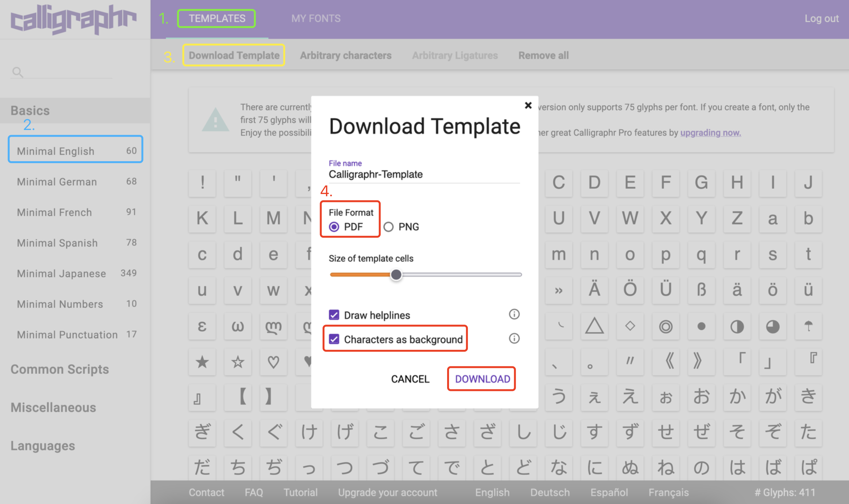The width and height of the screenshot is (849, 504).
Task: Toggle the Draw helplines checkbox
Action: (334, 315)
